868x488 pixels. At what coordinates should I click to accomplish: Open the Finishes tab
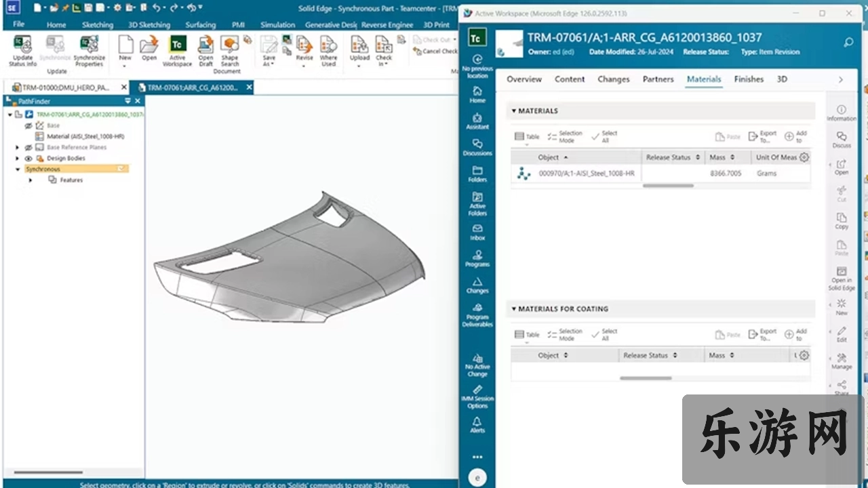click(749, 79)
